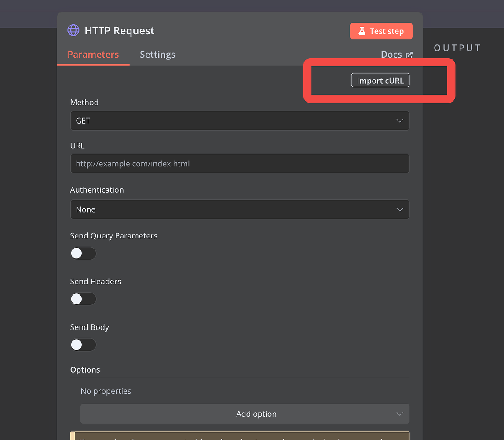
Task: Select the Parameters tab
Action: (93, 54)
